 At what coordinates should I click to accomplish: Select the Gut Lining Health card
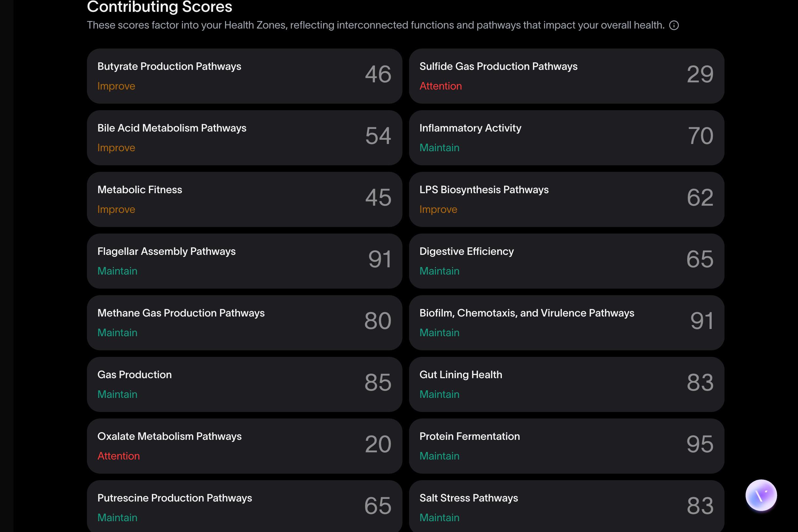coord(567,384)
